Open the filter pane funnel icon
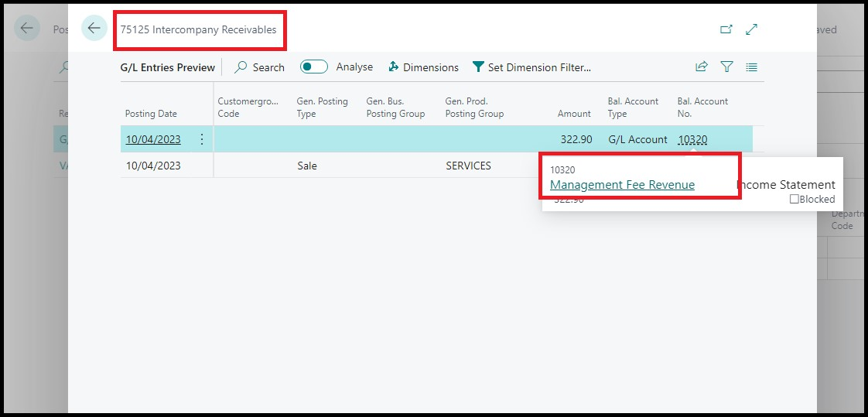Image resolution: width=868 pixels, height=417 pixels. pos(727,67)
